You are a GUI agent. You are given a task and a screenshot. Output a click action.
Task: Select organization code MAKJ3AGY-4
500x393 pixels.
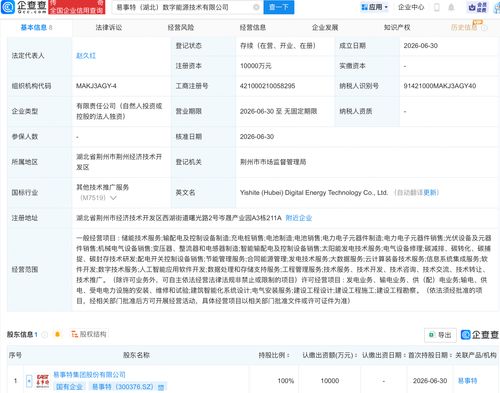pyautogui.click(x=96, y=86)
